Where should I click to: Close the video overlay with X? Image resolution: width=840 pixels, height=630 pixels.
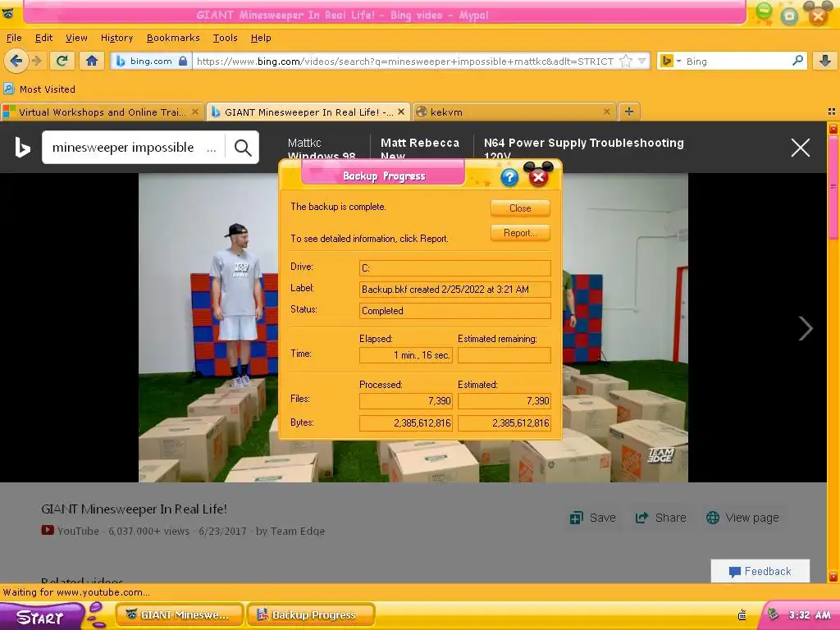pos(801,148)
